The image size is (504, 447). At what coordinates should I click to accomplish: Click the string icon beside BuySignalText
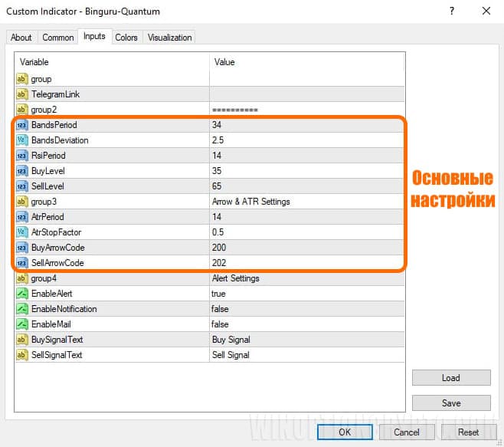(x=21, y=340)
